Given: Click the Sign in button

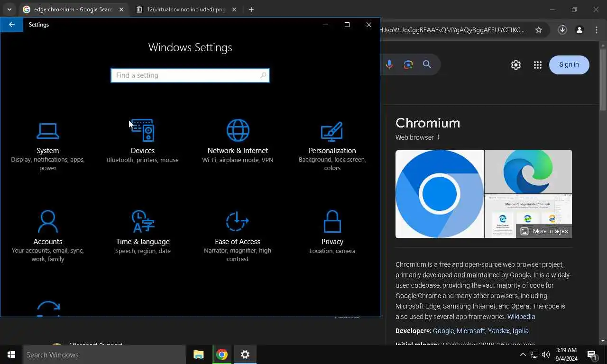Looking at the screenshot, I should click(569, 65).
